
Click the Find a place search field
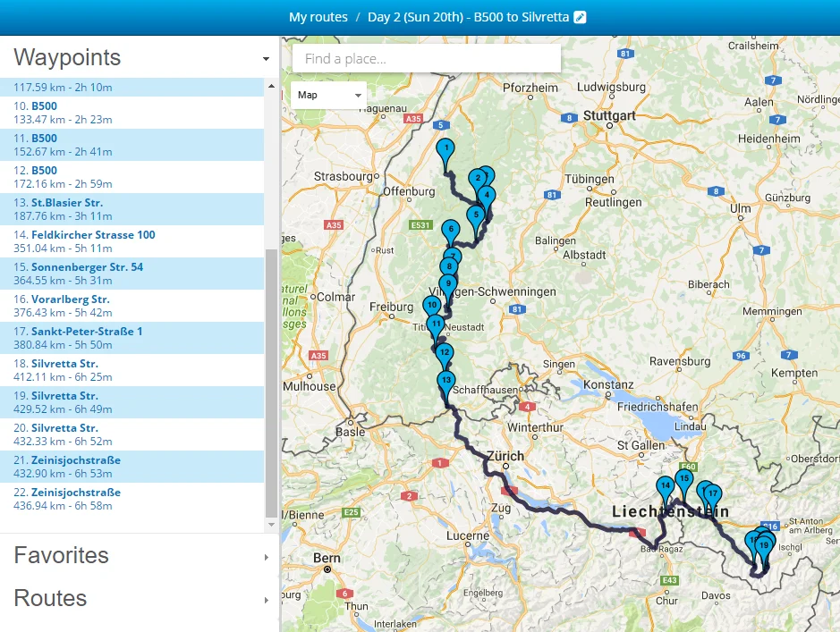[427, 58]
